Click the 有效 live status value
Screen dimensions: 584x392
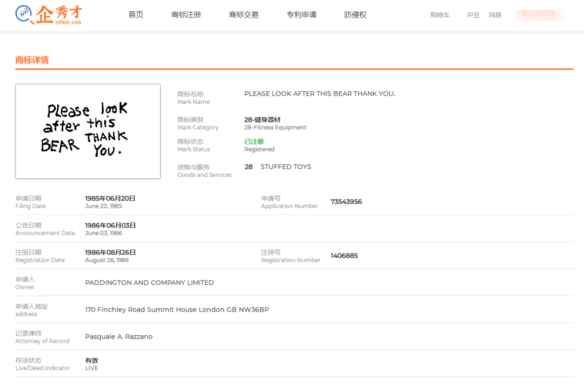click(91, 360)
